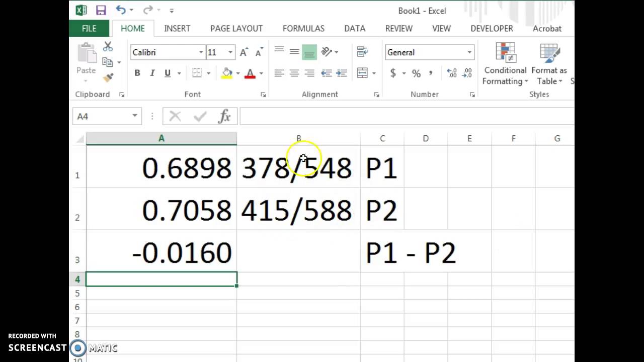The image size is (644, 362).
Task: Increase the cell indent
Action: [342, 73]
